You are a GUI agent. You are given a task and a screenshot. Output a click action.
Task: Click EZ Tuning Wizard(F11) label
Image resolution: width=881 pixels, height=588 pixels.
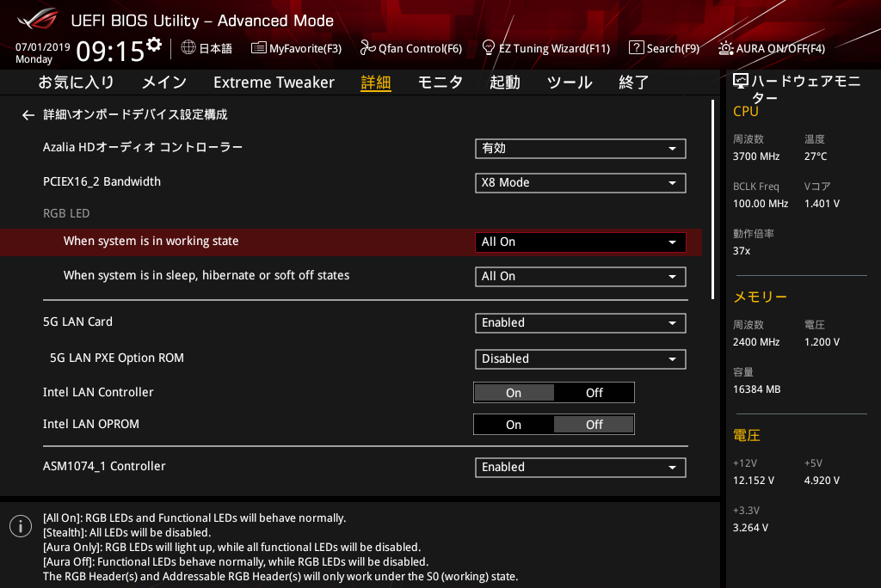(554, 49)
